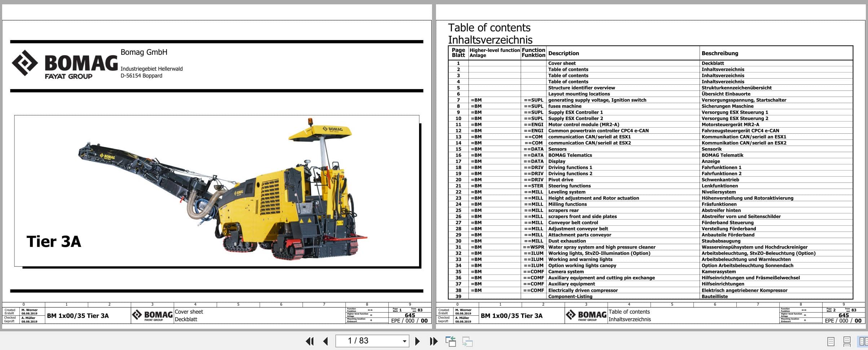Jump to the first page icon

310,340
